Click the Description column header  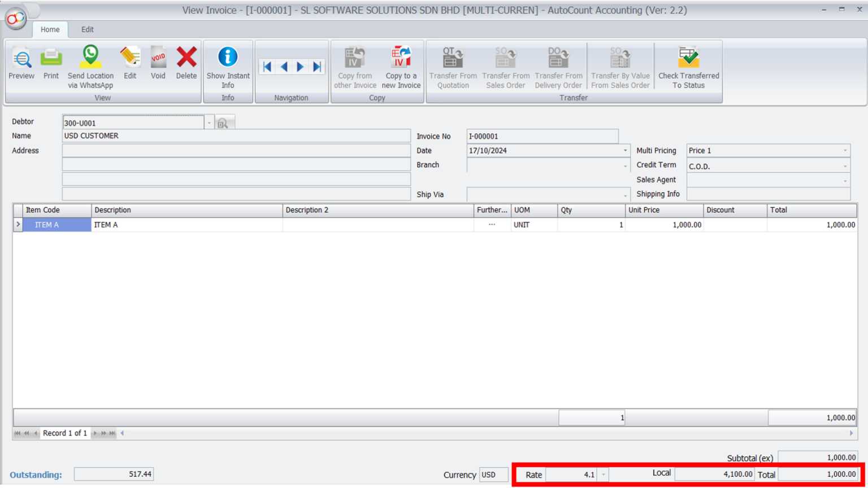point(186,210)
